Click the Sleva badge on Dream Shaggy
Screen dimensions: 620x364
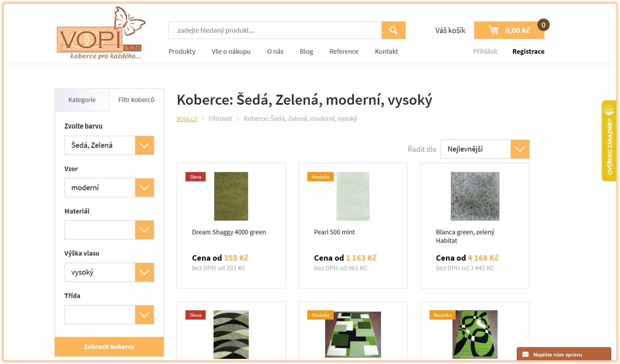tap(195, 177)
